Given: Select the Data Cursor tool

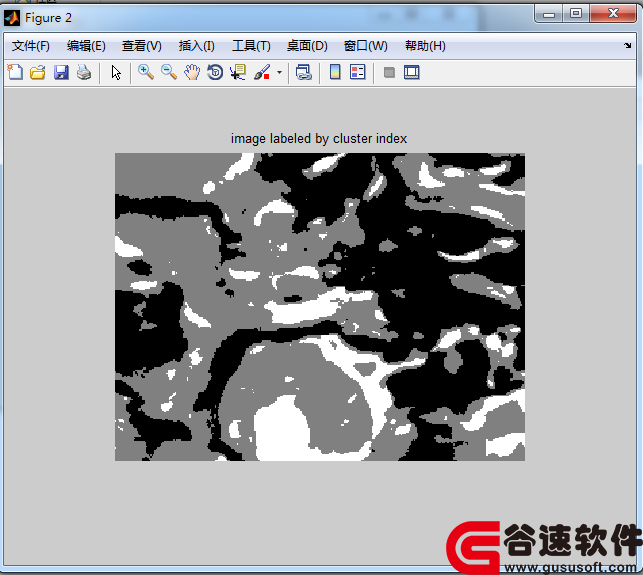Looking at the screenshot, I should click(238, 73).
